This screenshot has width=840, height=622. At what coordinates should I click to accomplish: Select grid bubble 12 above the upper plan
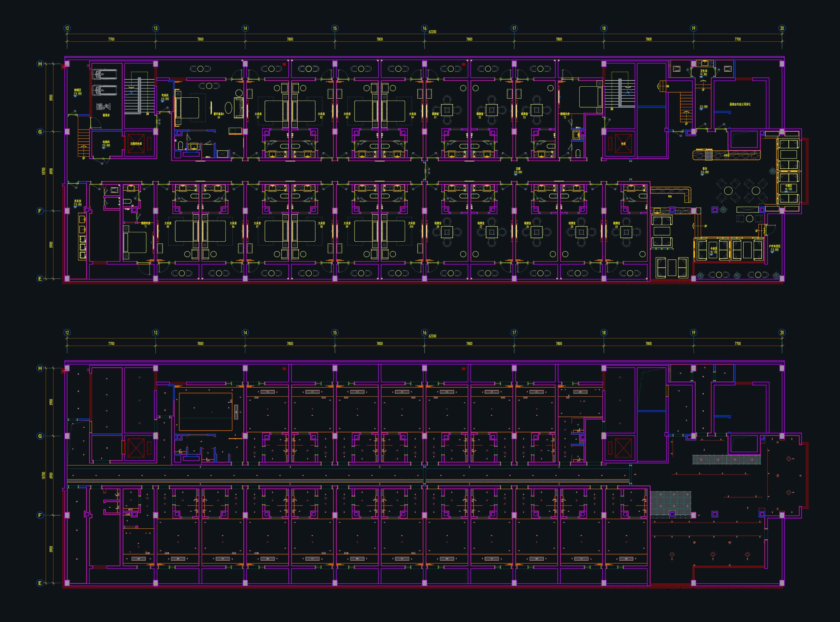(67, 28)
